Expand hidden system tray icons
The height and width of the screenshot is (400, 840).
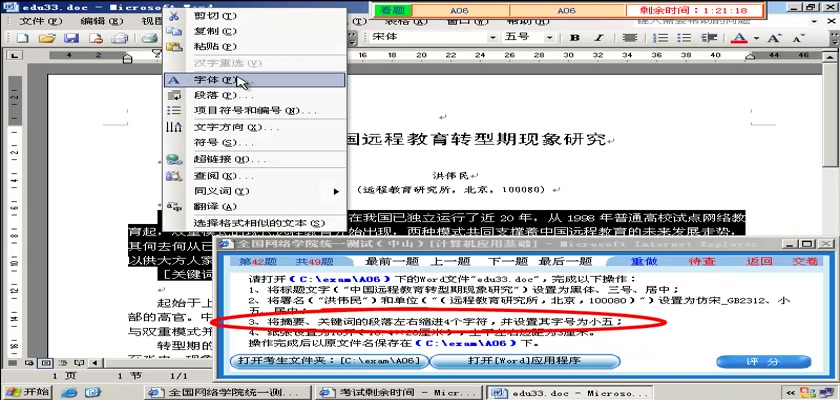[790, 392]
